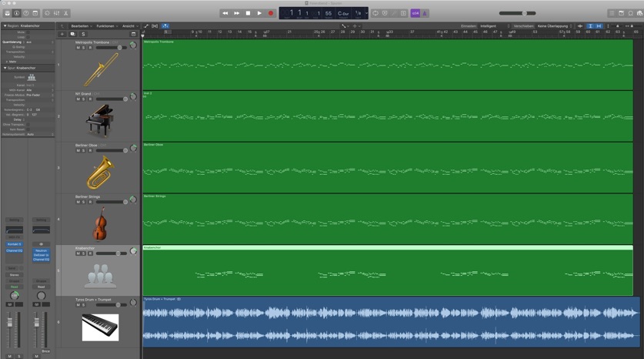Open the Note Pads icon
This screenshot has height=359, width=644.
click(x=622, y=13)
